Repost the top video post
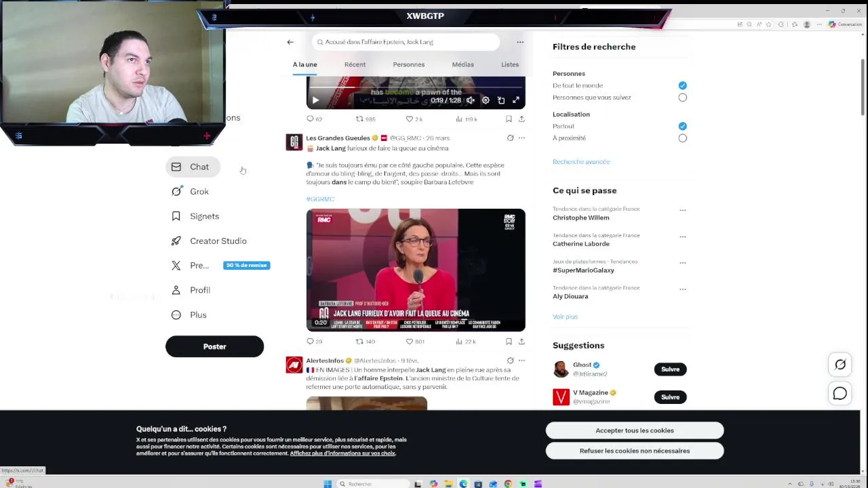Image resolution: width=868 pixels, height=488 pixels. (x=365, y=119)
